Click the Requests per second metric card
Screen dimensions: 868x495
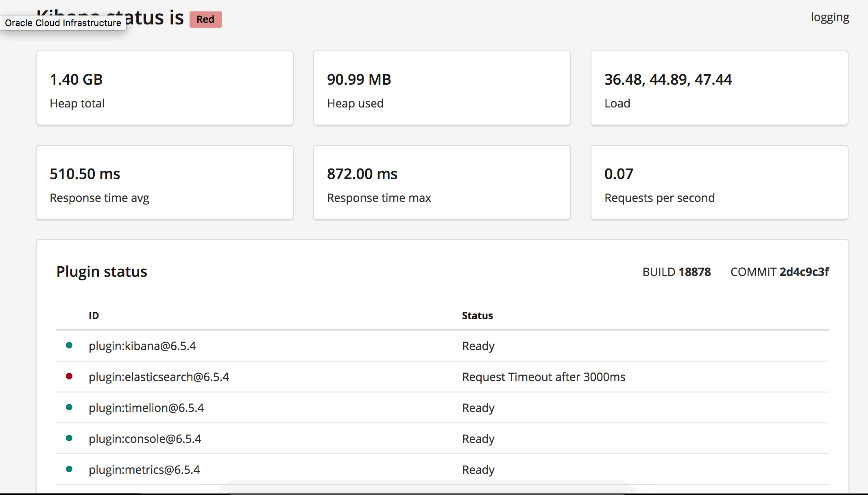[719, 182]
